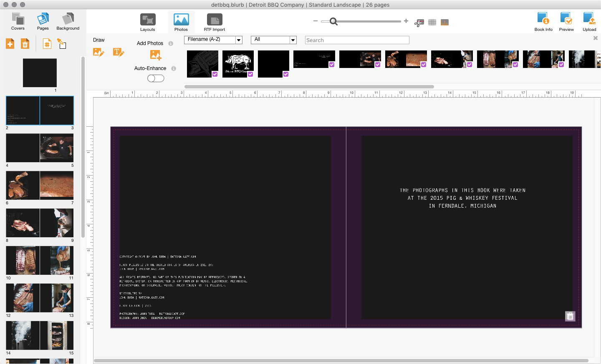Click the Upload button
601x364 pixels.
[589, 22]
